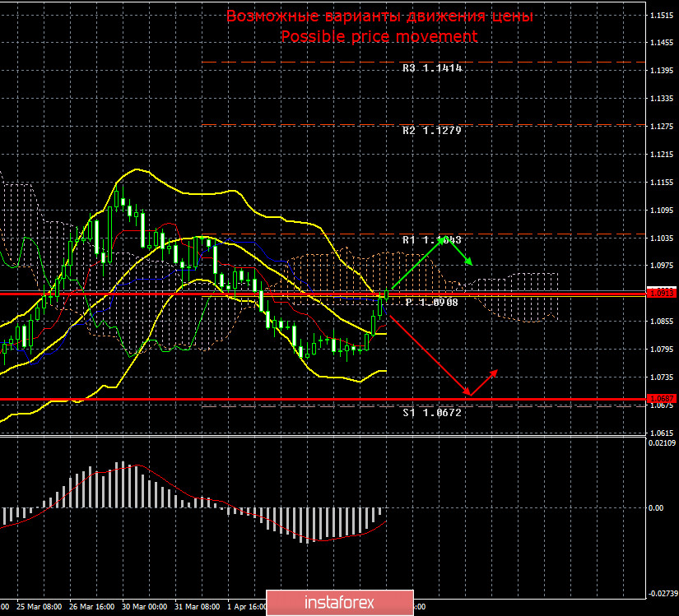Click the Russian title 'Возможные варианты движения цены'
Viewport: 679px width, 616px height.
point(379,16)
